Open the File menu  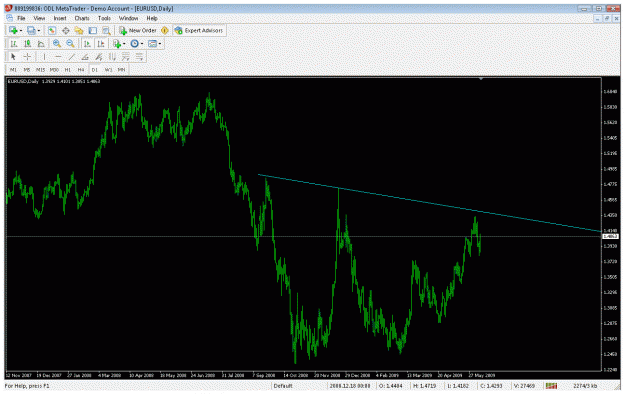click(x=21, y=18)
